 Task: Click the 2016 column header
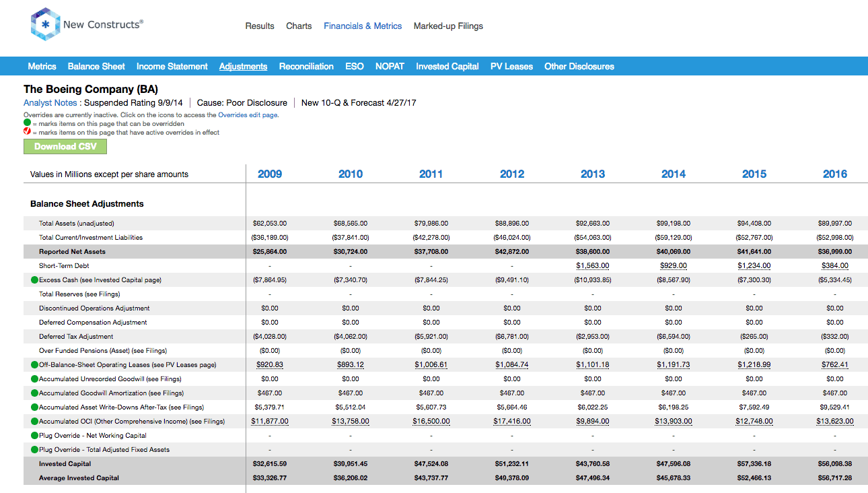pyautogui.click(x=835, y=174)
